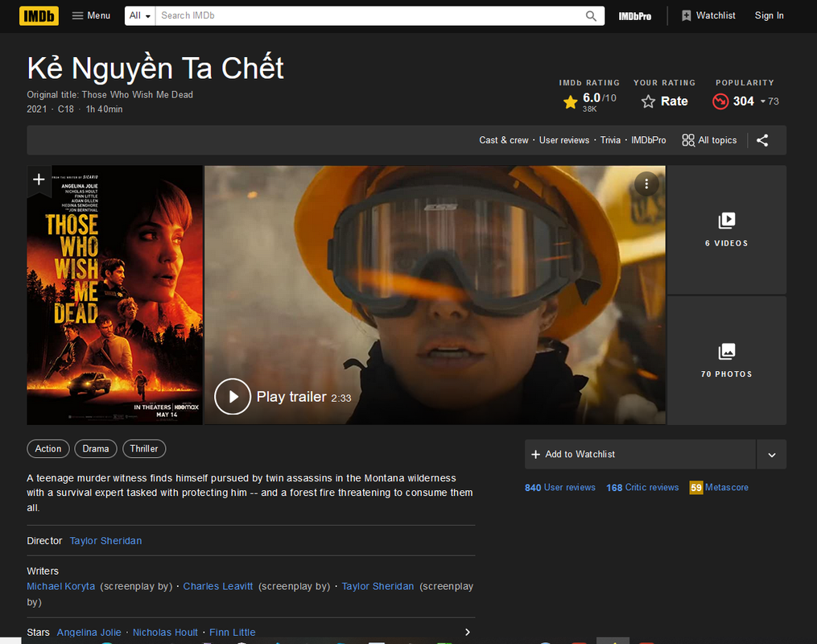
Task: Open the 70 Photos gallery
Action: (x=726, y=361)
